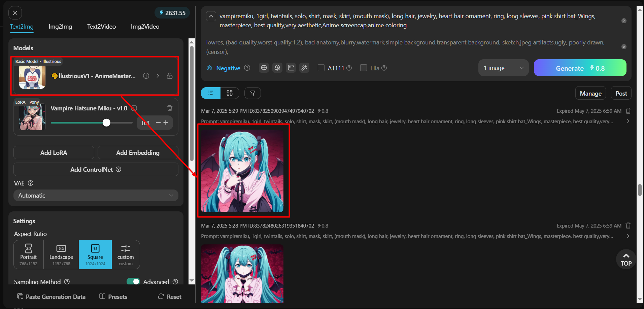
Task: Delete the 5:29 PM generation task
Action: (628, 111)
